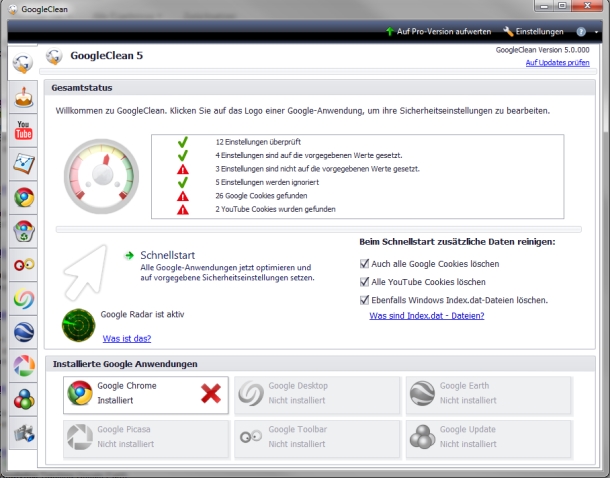Screen dimensions: 610x478
Task: Click the GoogleClean title bar icon
Action: [x=13, y=9]
